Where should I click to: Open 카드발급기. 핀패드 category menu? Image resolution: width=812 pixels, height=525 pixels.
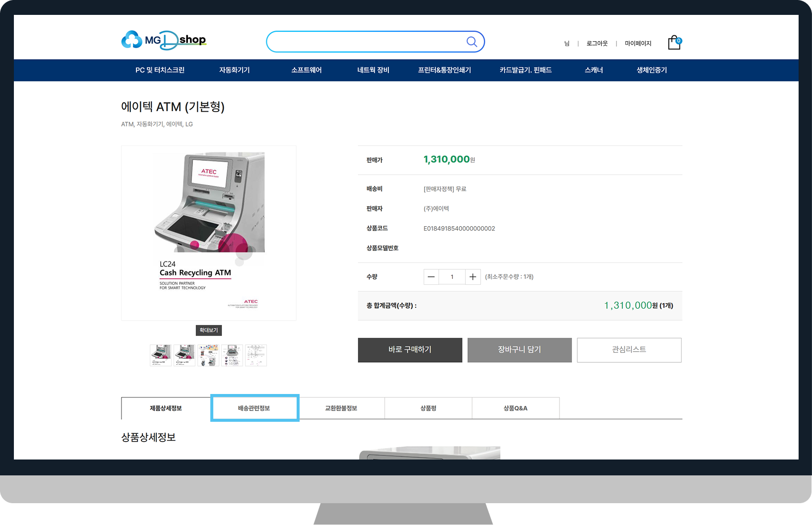point(525,70)
